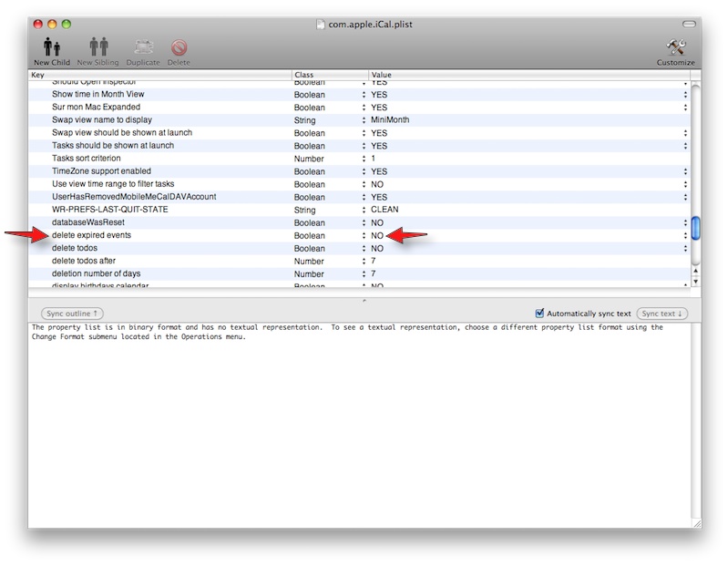
Task: Open value dropdown for TimeZone support enabled
Action: pos(685,171)
